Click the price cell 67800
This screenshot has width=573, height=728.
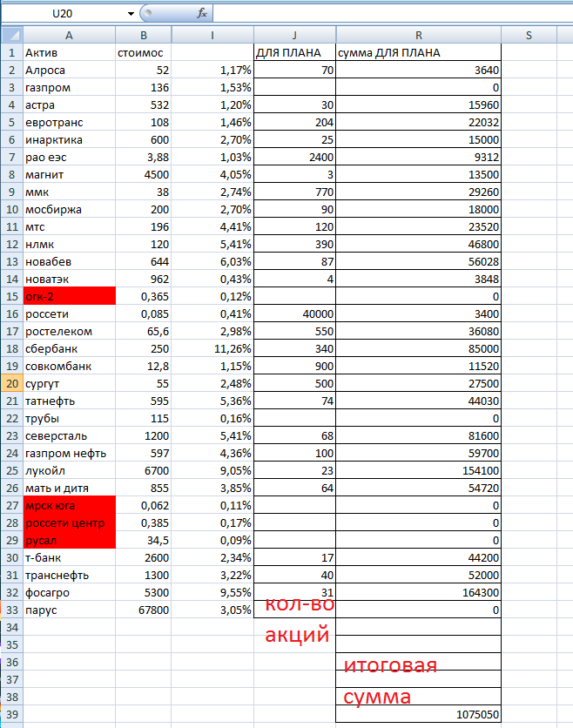click(x=144, y=610)
